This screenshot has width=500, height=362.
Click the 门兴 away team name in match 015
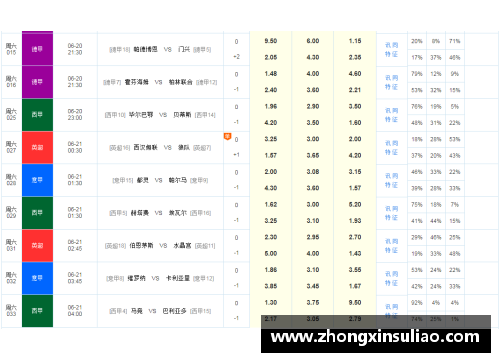tap(184, 49)
